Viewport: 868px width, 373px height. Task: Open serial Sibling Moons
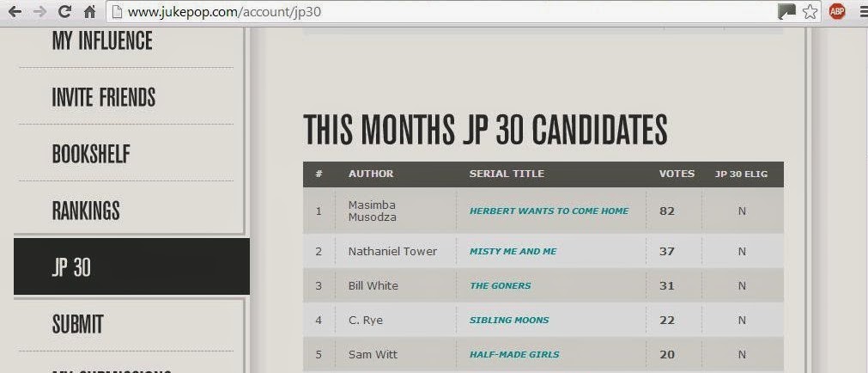(x=509, y=320)
